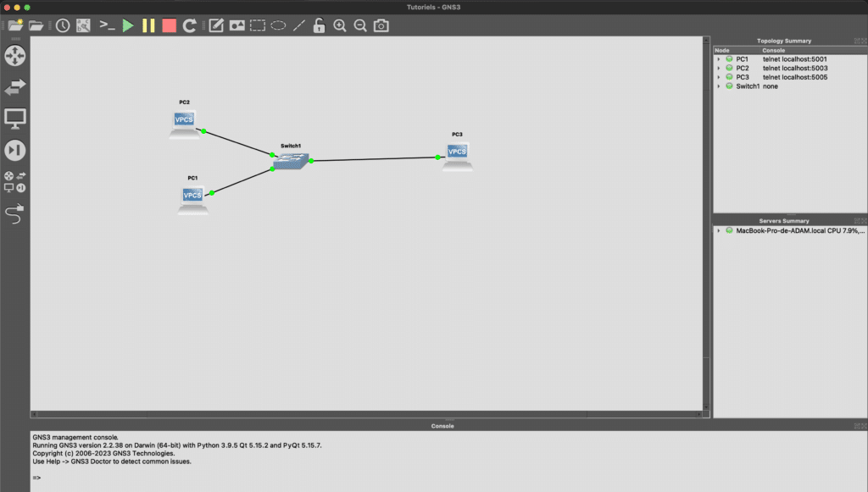Click the Switch1 row in Topology Summary
The height and width of the screenshot is (492, 868).
[x=790, y=86]
